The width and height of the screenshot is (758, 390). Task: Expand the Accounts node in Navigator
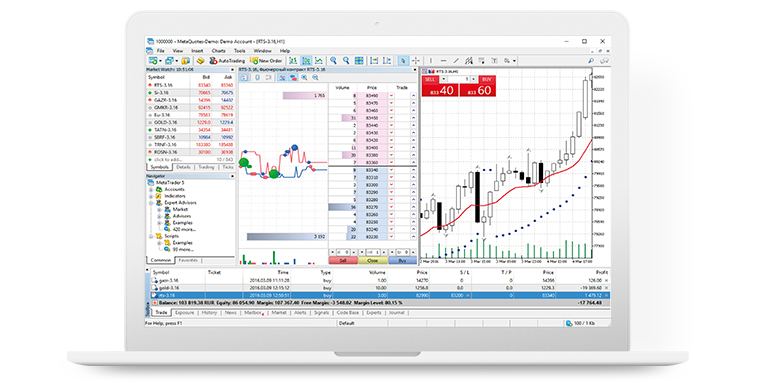click(x=151, y=189)
